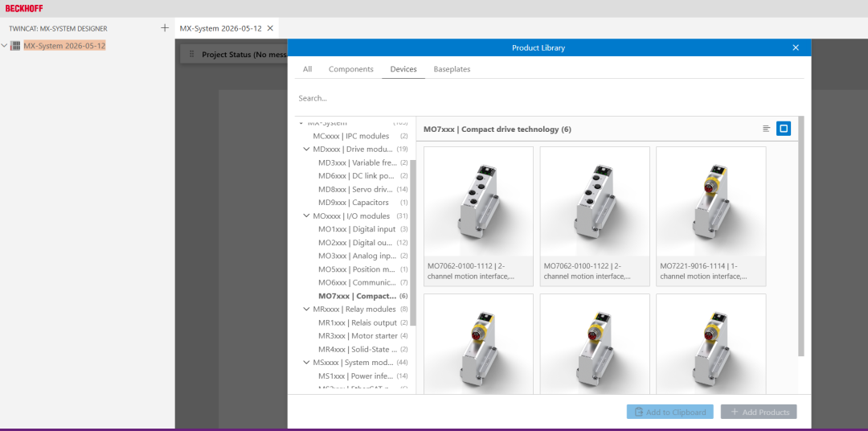The width and height of the screenshot is (868, 431).
Task: Select the MO7062-0100-1122 product card
Action: pyautogui.click(x=595, y=216)
